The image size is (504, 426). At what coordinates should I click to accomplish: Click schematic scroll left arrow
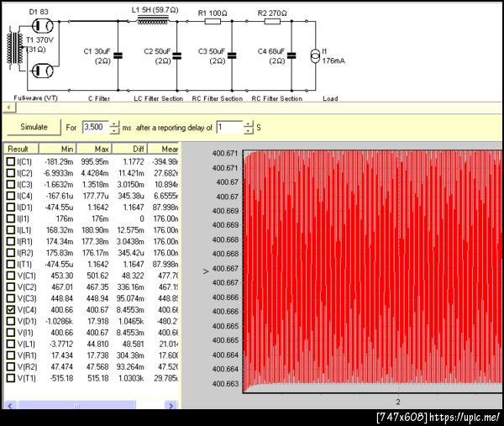pyautogui.click(x=9, y=108)
